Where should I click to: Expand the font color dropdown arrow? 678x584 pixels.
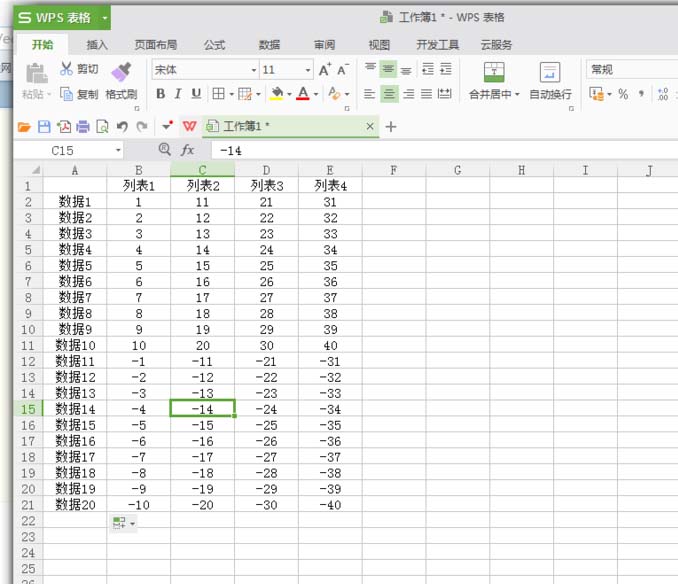[316, 94]
